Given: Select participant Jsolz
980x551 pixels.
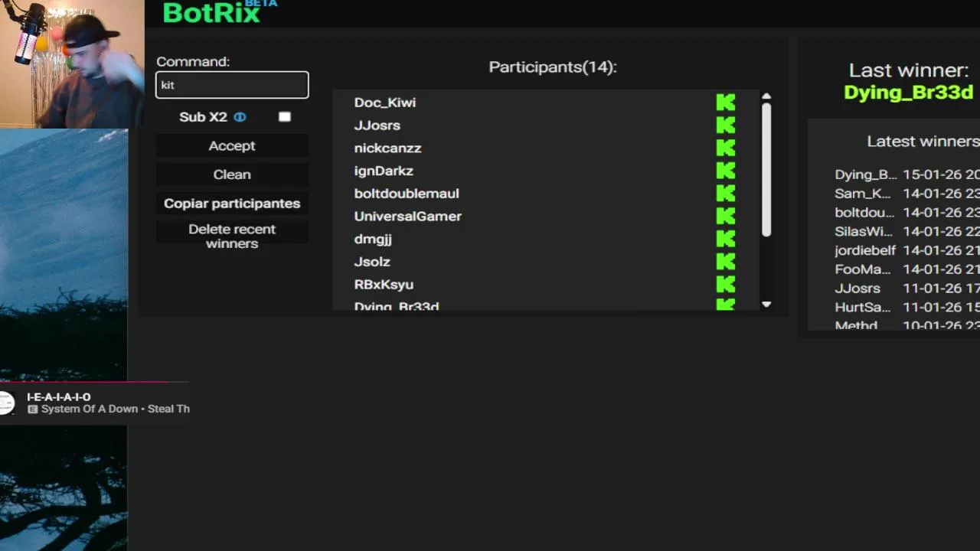Looking at the screenshot, I should (372, 262).
